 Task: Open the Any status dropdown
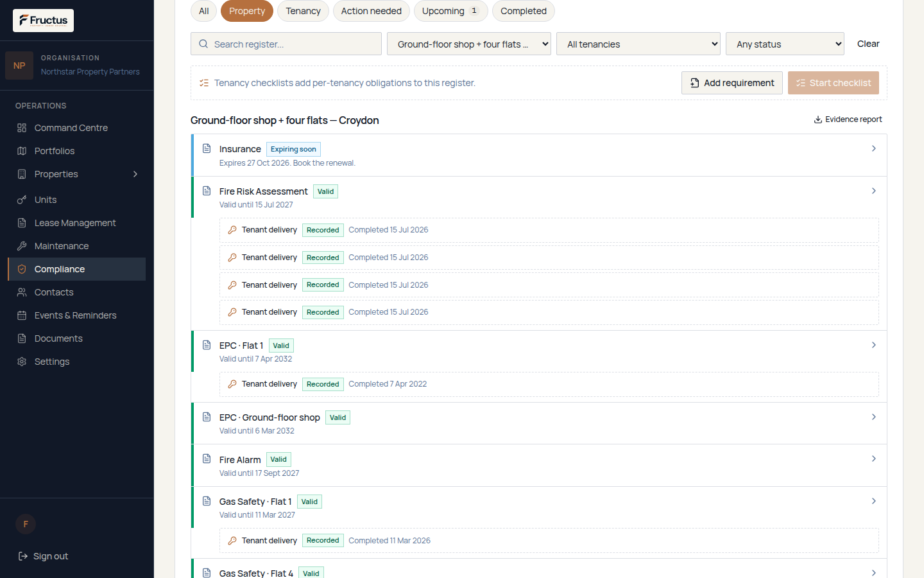785,44
